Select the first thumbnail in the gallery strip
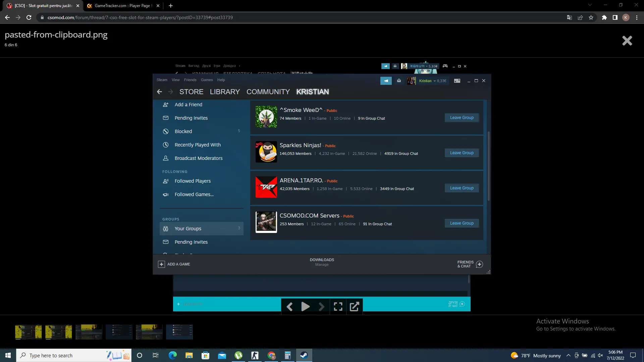The image size is (644, 362). click(x=29, y=332)
